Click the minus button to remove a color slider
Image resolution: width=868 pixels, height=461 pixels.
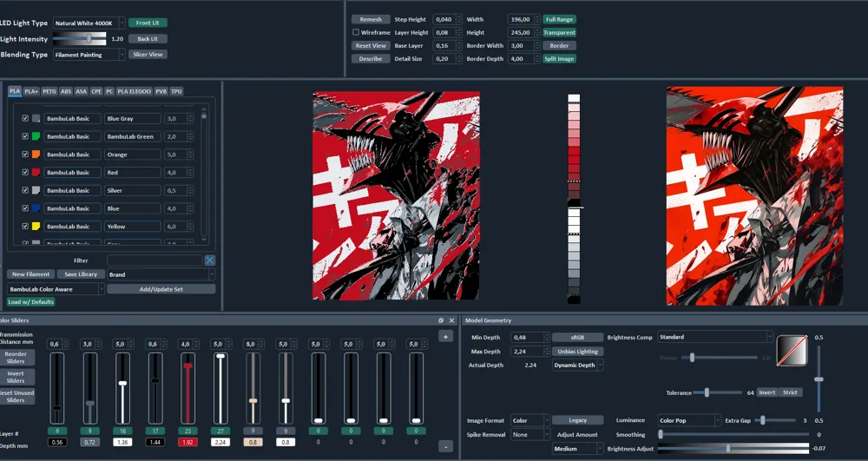pos(445,446)
